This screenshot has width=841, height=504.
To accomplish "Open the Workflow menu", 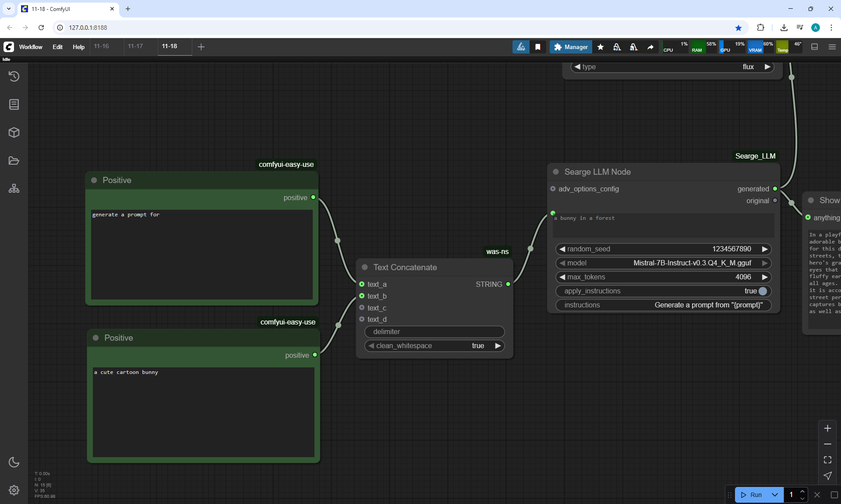I will click(x=31, y=47).
